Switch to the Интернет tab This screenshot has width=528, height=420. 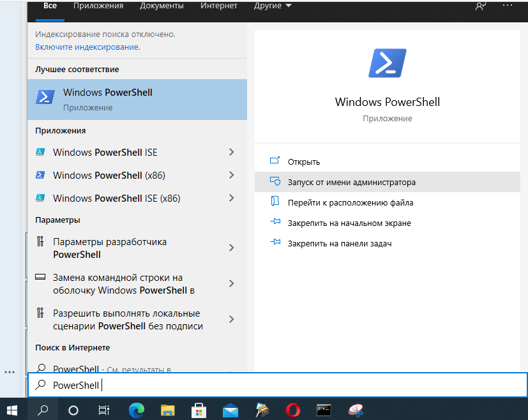coord(219,6)
